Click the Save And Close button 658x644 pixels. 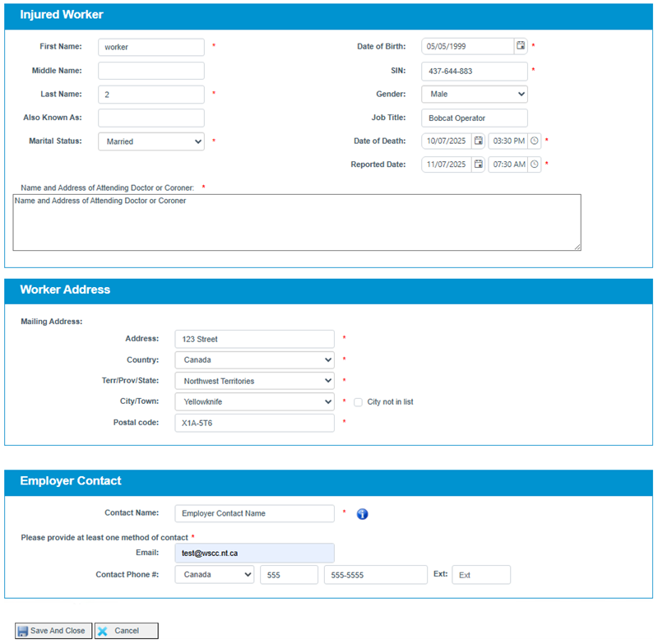click(x=53, y=631)
